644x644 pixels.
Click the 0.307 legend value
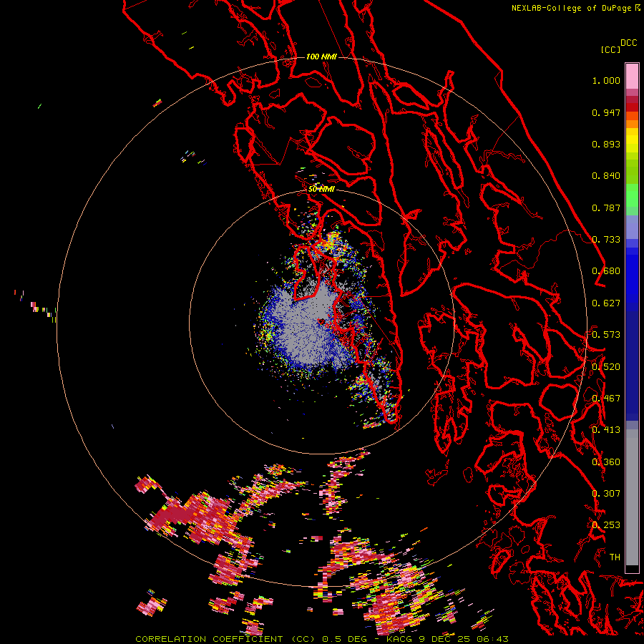click(x=606, y=494)
